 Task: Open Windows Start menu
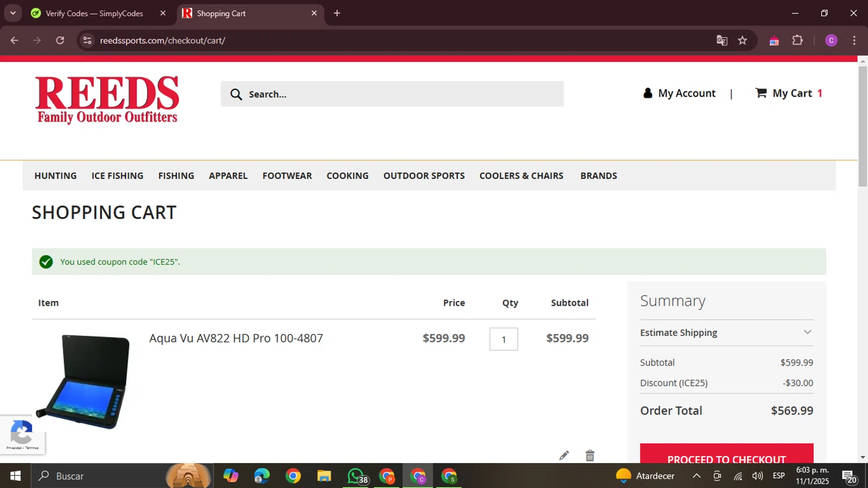pos(16,476)
